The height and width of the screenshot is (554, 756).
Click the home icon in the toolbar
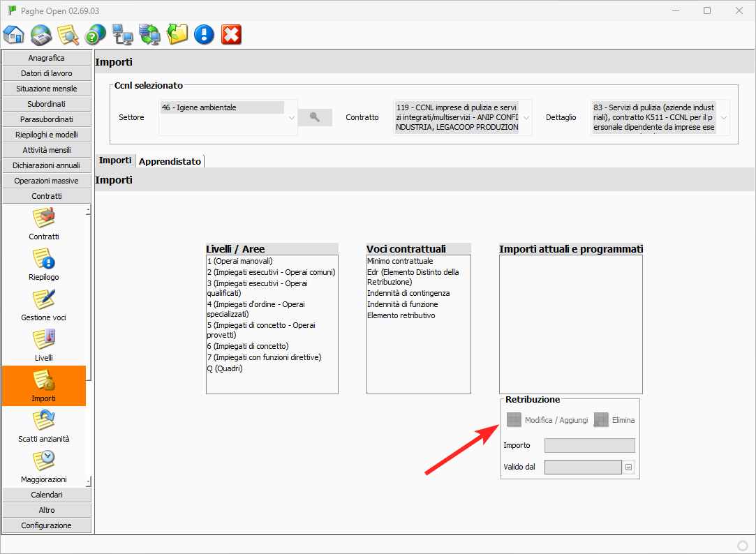click(14, 34)
